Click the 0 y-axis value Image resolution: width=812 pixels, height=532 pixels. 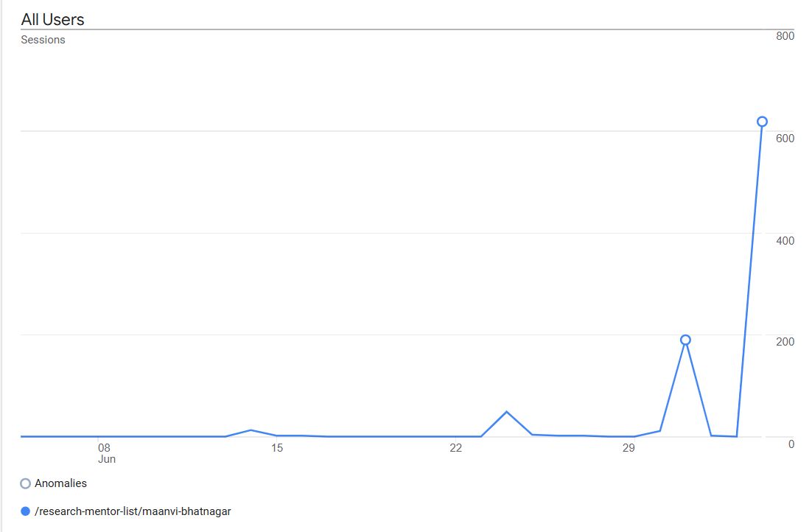click(x=791, y=444)
